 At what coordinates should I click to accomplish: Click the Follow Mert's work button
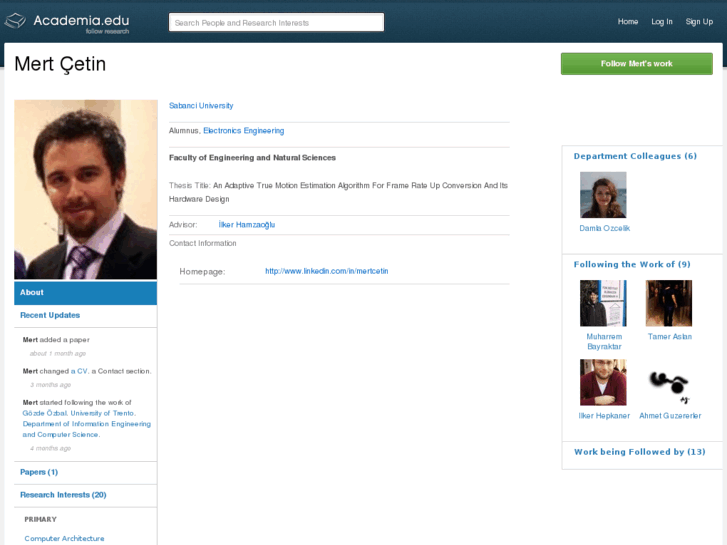click(637, 64)
